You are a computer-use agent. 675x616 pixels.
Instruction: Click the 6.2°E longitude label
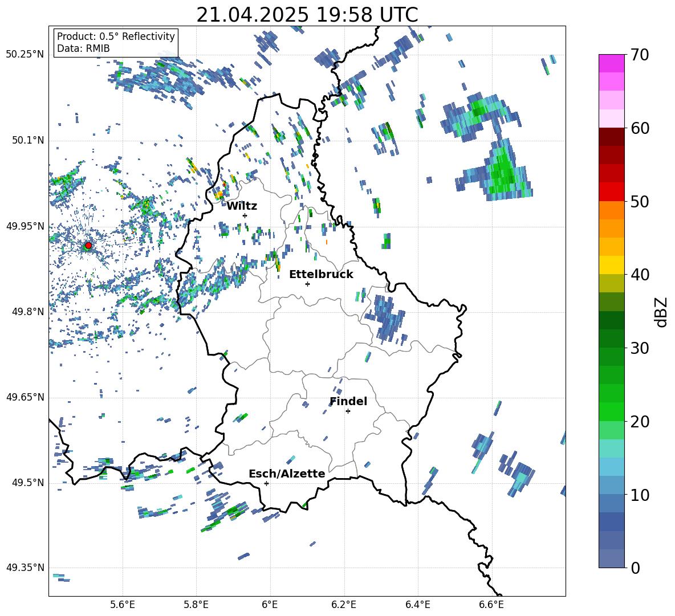point(344,605)
